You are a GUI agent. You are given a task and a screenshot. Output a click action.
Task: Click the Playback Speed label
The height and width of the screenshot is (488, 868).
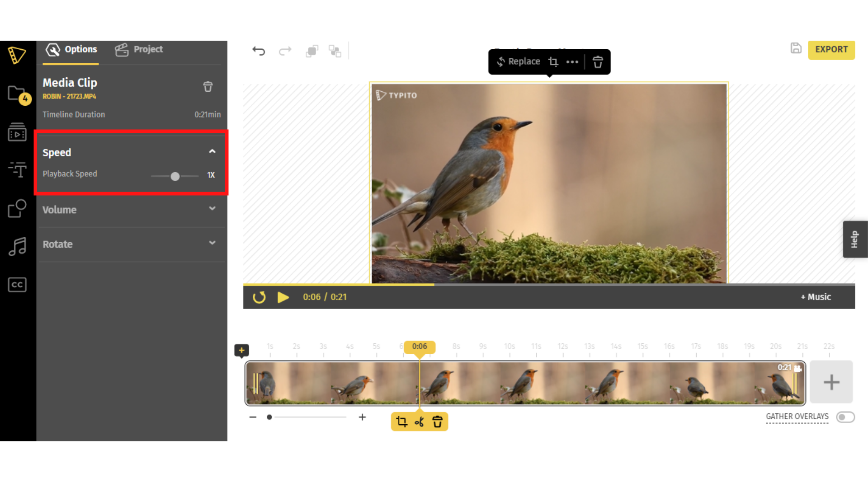tap(70, 174)
